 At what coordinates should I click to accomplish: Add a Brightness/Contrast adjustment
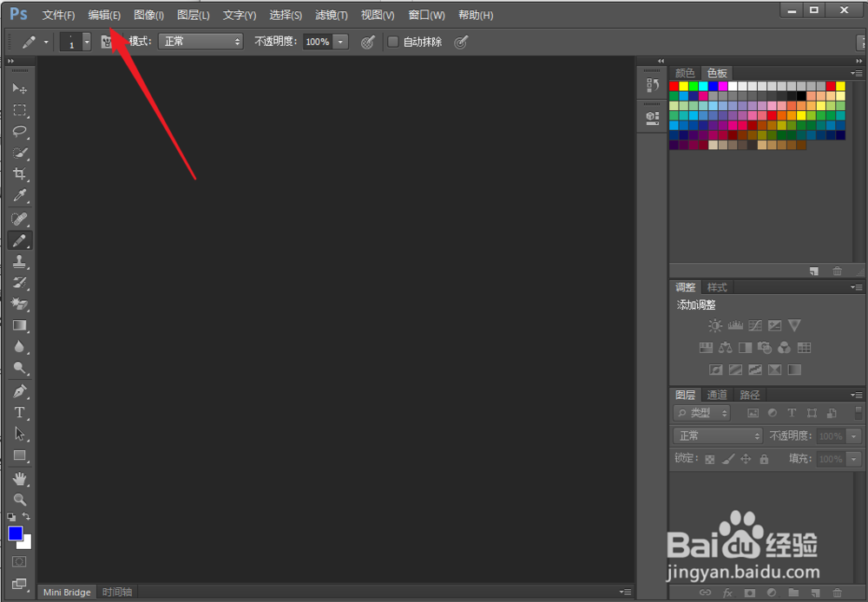[715, 325]
